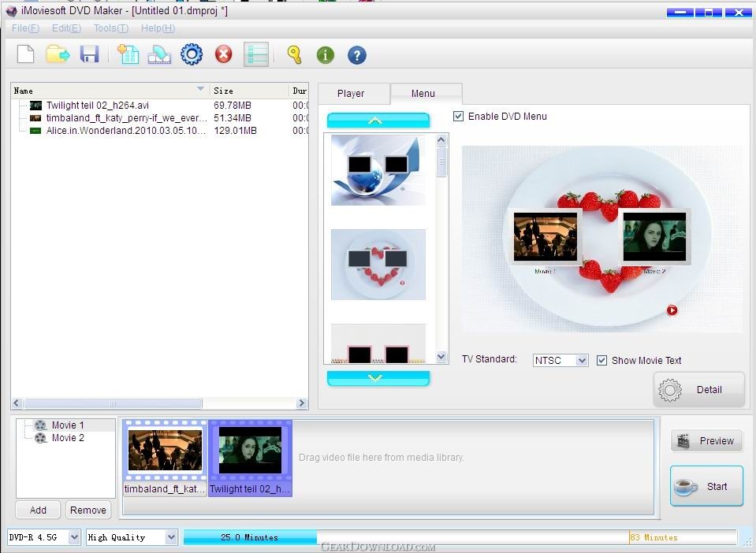Viewport: 756px width, 553px height.
Task: Click the Remove button
Action: click(x=88, y=510)
